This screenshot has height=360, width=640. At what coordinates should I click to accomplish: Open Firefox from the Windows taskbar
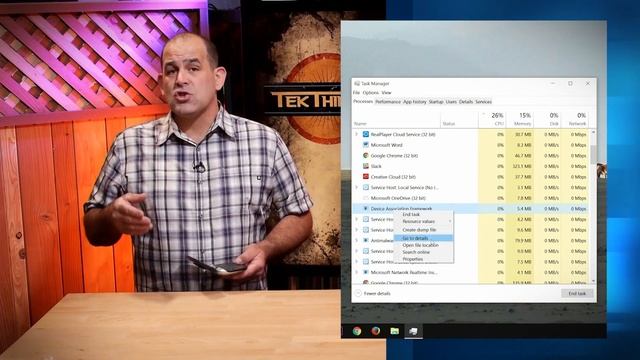[x=376, y=331]
